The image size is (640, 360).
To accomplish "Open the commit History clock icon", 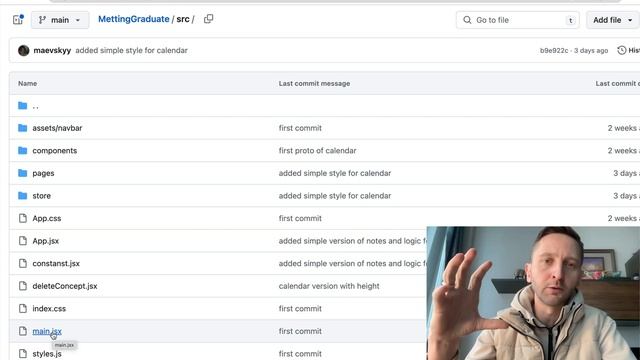I will 622,50.
